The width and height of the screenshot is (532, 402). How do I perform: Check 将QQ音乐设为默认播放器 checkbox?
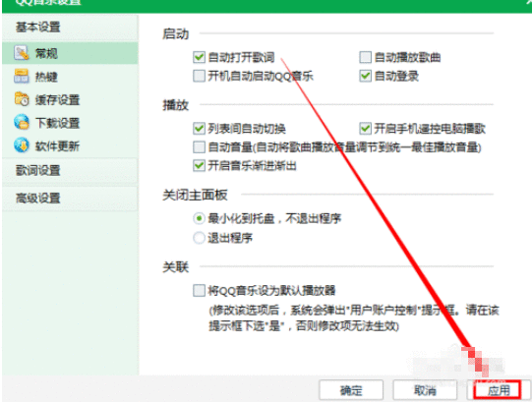(x=199, y=290)
